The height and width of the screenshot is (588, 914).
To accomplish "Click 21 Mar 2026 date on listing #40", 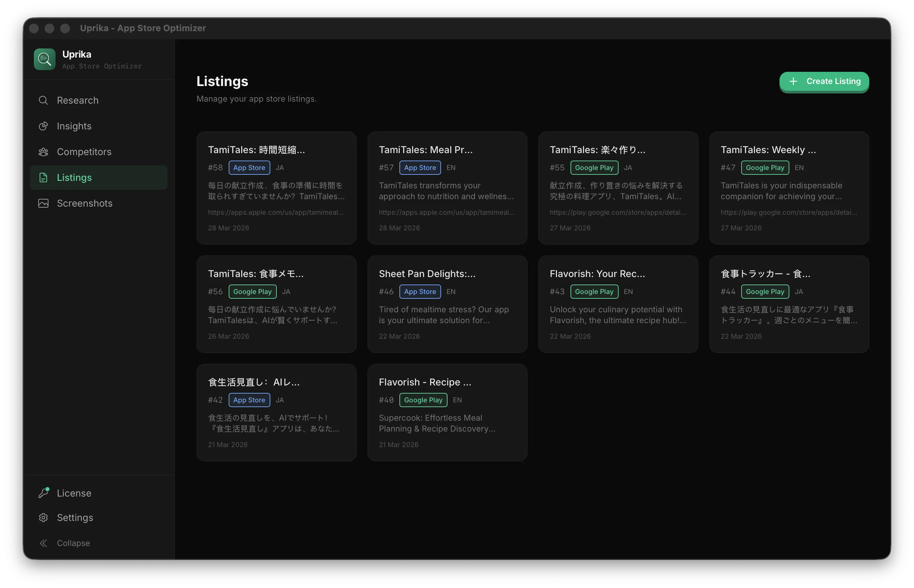I will pyautogui.click(x=398, y=445).
